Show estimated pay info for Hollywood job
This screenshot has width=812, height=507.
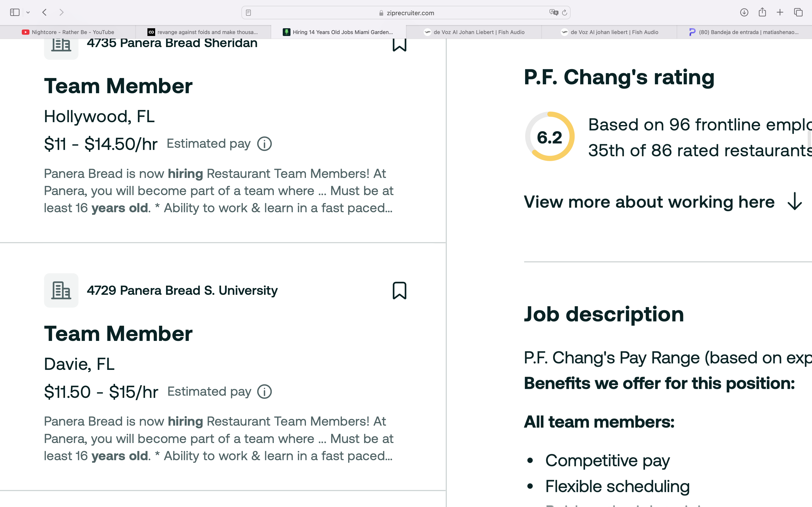point(264,144)
